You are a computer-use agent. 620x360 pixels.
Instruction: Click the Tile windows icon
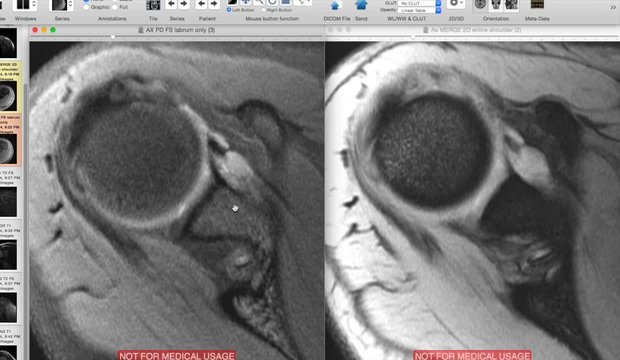[153, 5]
